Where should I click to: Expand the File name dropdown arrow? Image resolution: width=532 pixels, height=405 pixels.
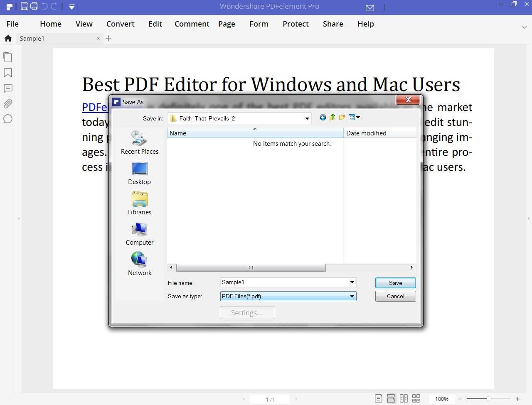(352, 282)
